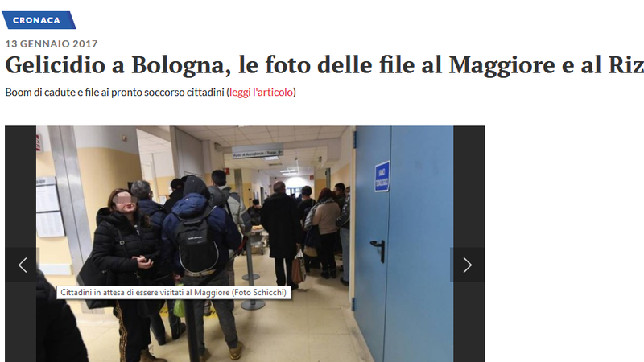The image size is (644, 362).
Task: Click the man in the long black coat
Action: tap(280, 234)
